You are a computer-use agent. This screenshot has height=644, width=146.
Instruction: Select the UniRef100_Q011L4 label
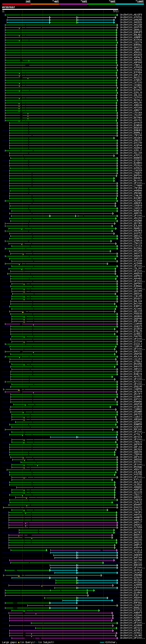click(x=131, y=550)
